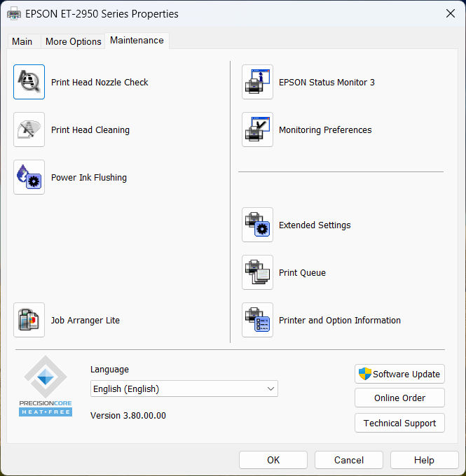Click the PrecisionCore Heat-Free logo
This screenshot has height=476, width=466.
point(46,386)
